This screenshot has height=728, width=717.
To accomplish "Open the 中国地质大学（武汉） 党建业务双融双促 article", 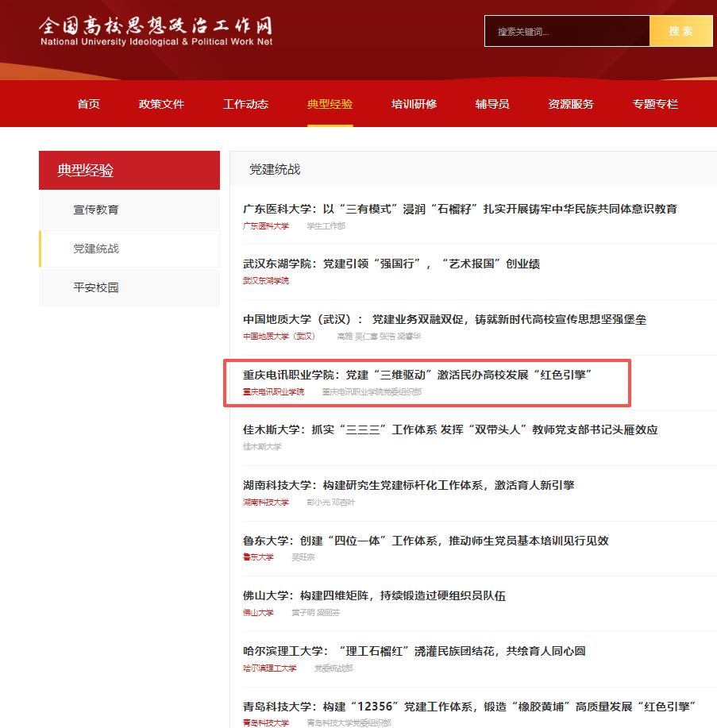I will (x=445, y=319).
